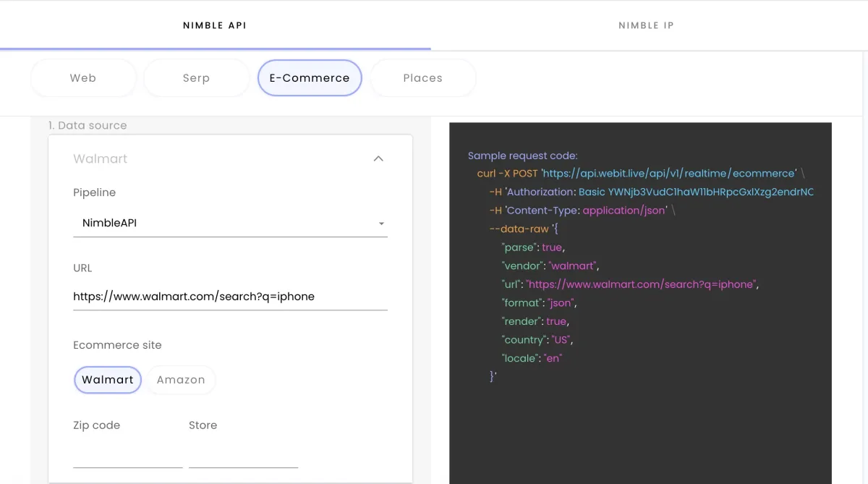Select the Places category pill
The image size is (868, 484).
423,78
